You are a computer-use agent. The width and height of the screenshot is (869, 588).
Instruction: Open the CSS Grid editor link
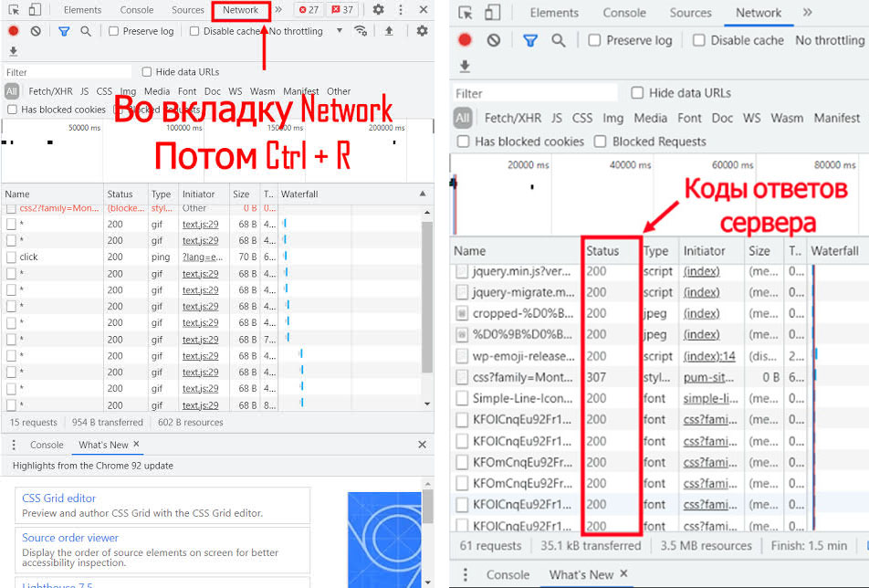coord(58,499)
